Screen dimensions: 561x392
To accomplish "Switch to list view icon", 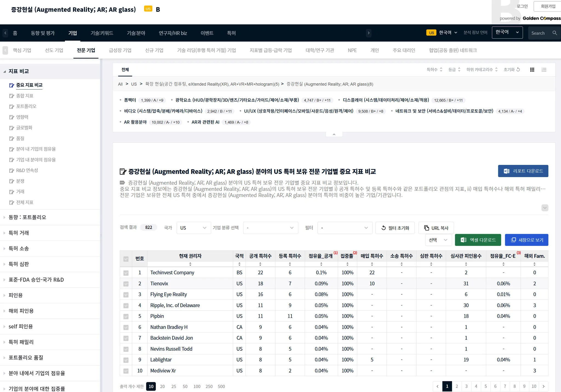I will (x=544, y=70).
